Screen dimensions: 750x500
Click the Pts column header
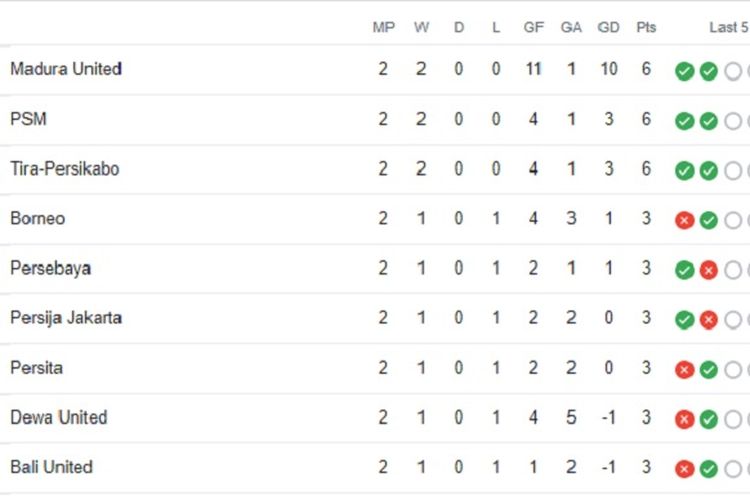tap(646, 27)
